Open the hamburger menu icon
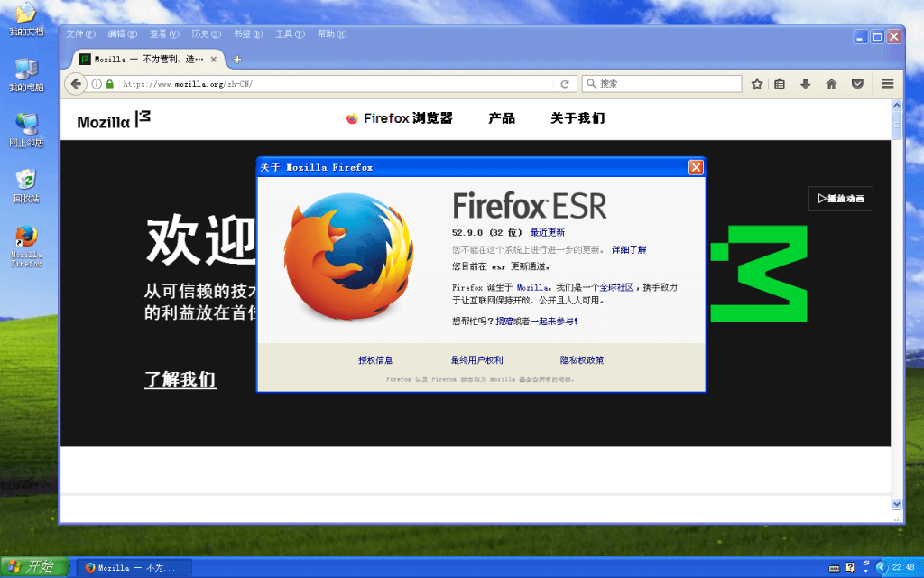924x578 pixels. point(888,84)
